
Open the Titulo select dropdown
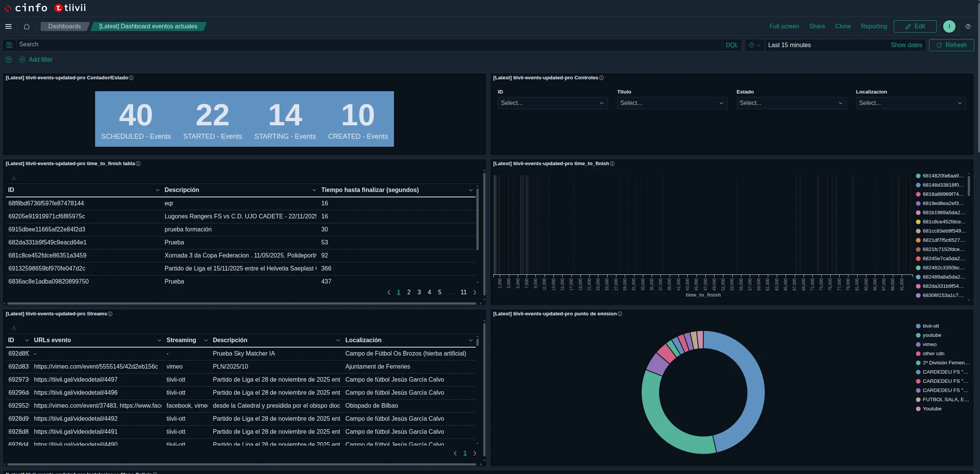point(672,103)
